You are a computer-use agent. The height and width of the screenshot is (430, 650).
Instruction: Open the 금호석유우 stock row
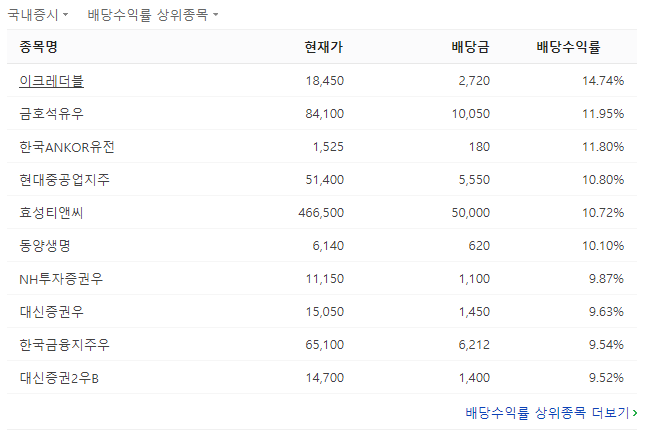coord(52,114)
